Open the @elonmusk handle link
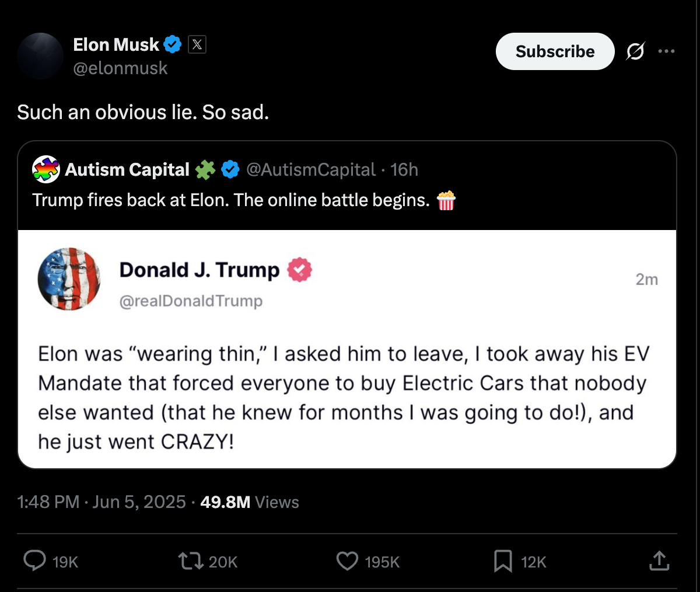This screenshot has width=700, height=592. tap(120, 68)
